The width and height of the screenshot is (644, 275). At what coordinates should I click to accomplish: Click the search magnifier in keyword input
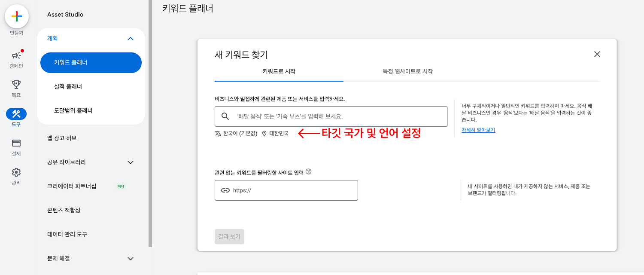click(225, 116)
